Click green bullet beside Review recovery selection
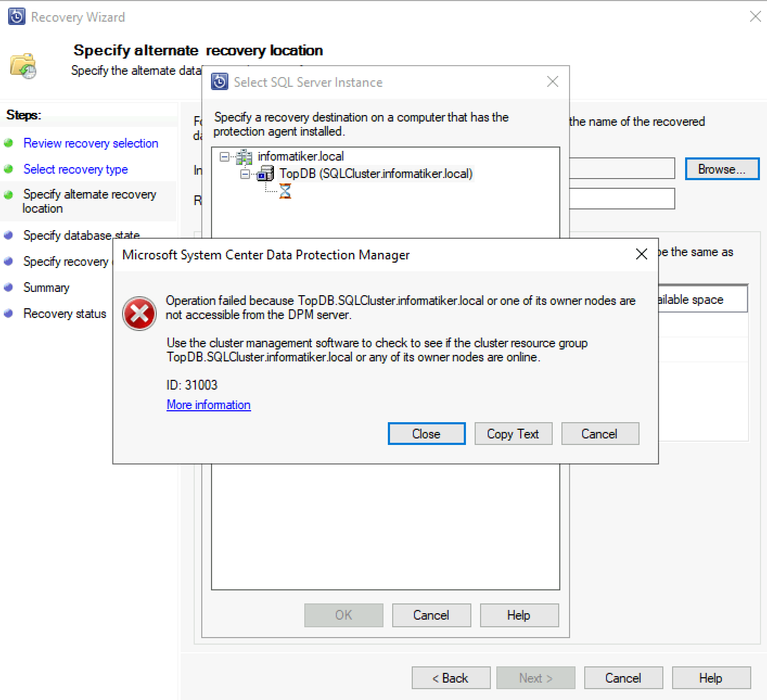This screenshot has height=700, width=767. tap(9, 143)
